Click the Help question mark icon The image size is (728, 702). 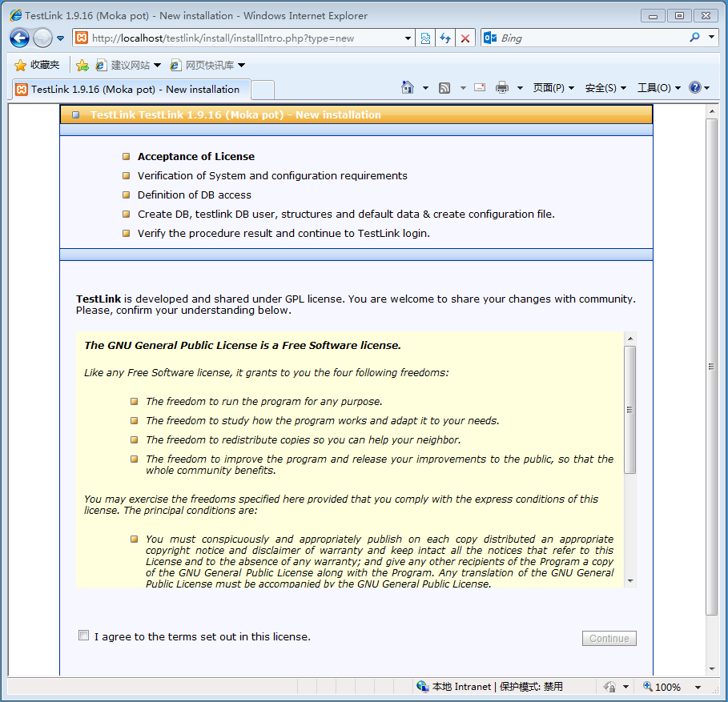(695, 87)
